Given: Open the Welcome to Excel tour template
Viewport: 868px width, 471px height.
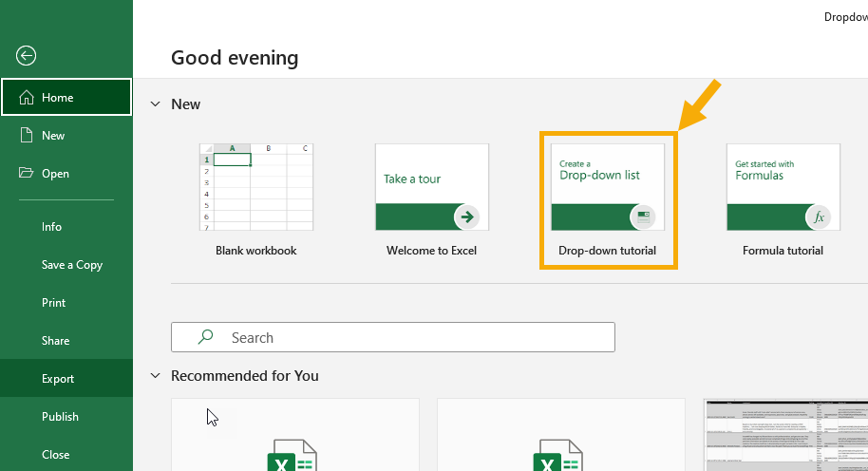Looking at the screenshot, I should pyautogui.click(x=432, y=199).
